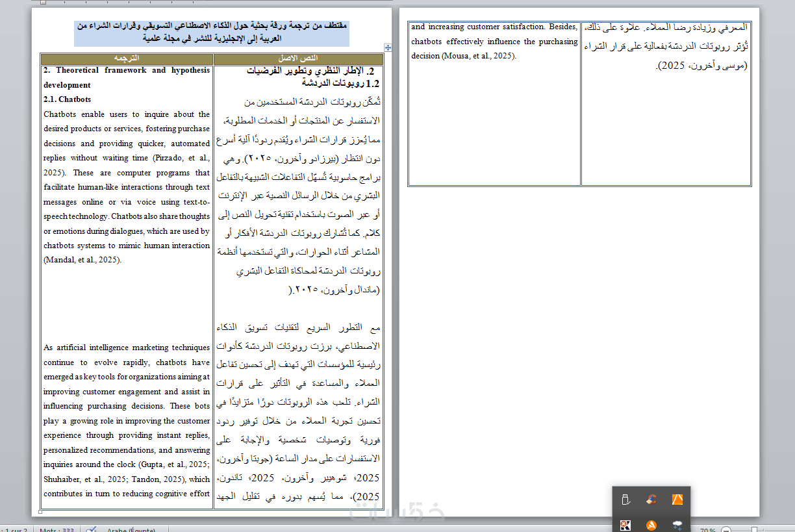The image size is (795, 532).
Task: Click the Mots : 333 word count
Action: (x=57, y=530)
